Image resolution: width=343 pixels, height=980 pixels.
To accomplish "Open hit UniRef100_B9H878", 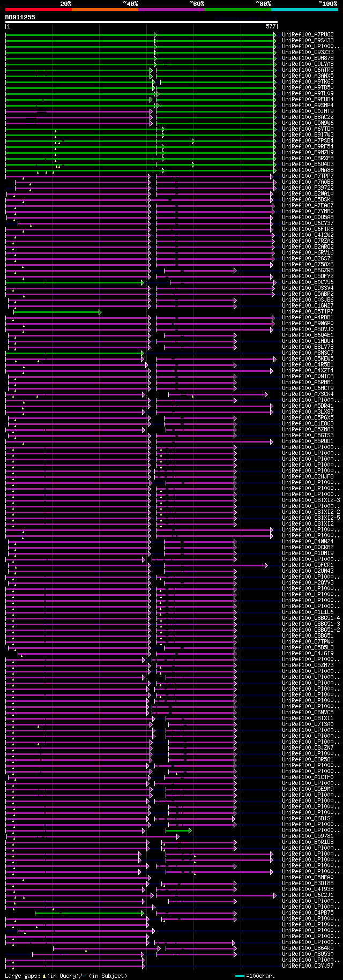I will pyautogui.click(x=308, y=58).
